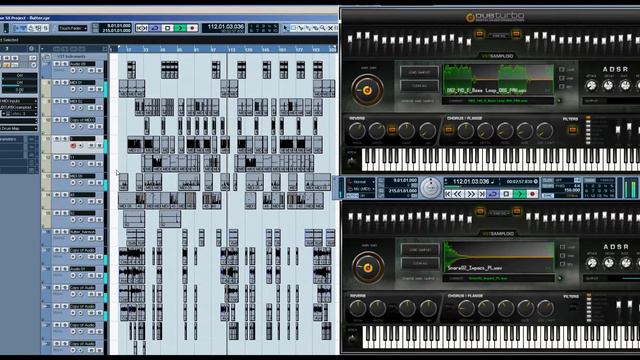Viewport: 640px width, 360px height.
Task: Open the DUBTURBOsamploid output dropdown in Inspector
Action: click(x=18, y=107)
